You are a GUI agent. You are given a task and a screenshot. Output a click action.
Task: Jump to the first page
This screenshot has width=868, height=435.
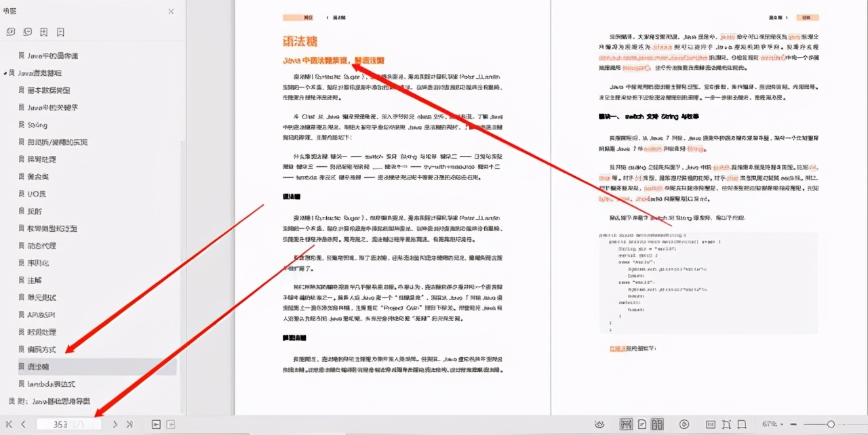(x=9, y=424)
